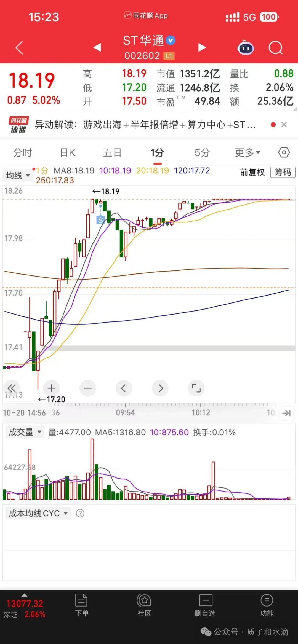The image size is (298, 644).
Task: Go to previous stock with left triangle
Action: [97, 47]
